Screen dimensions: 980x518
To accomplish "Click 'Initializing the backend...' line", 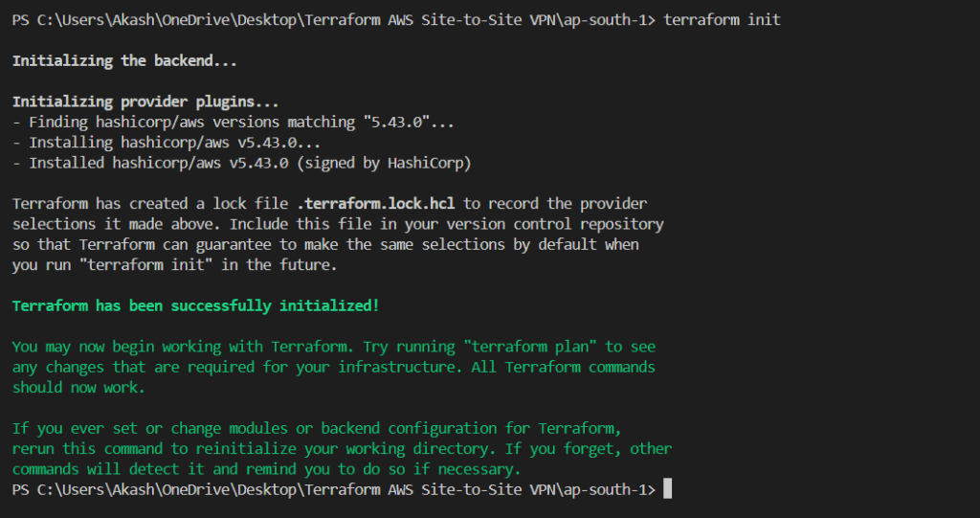I will click(125, 60).
